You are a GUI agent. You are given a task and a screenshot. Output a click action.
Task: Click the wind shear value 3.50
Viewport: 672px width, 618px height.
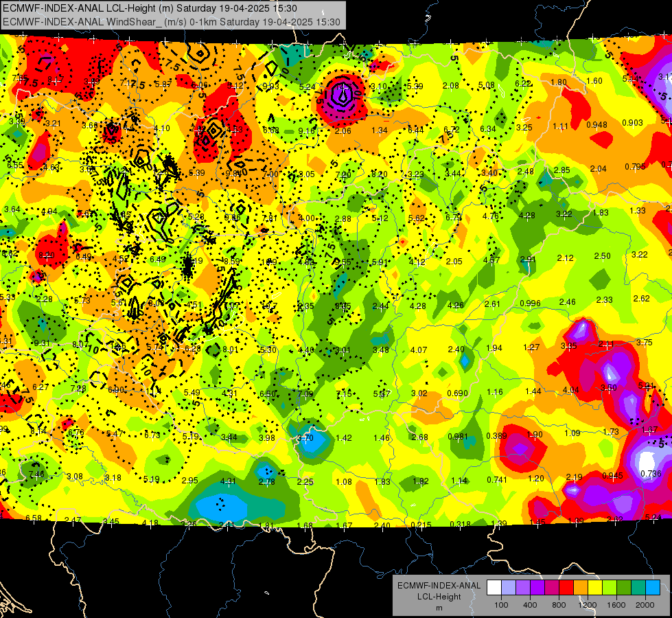click(609, 388)
